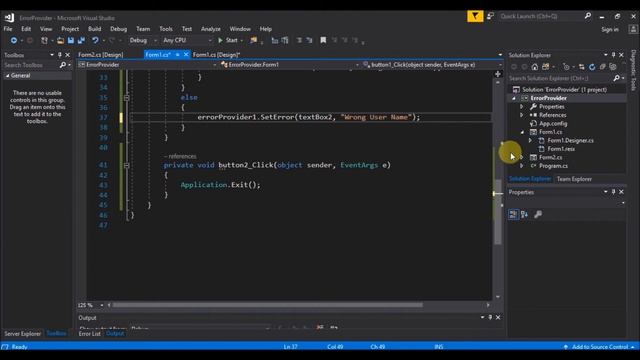The image size is (640, 360).
Task: Pin the Output panel with the pushpin
Action: coord(490,317)
